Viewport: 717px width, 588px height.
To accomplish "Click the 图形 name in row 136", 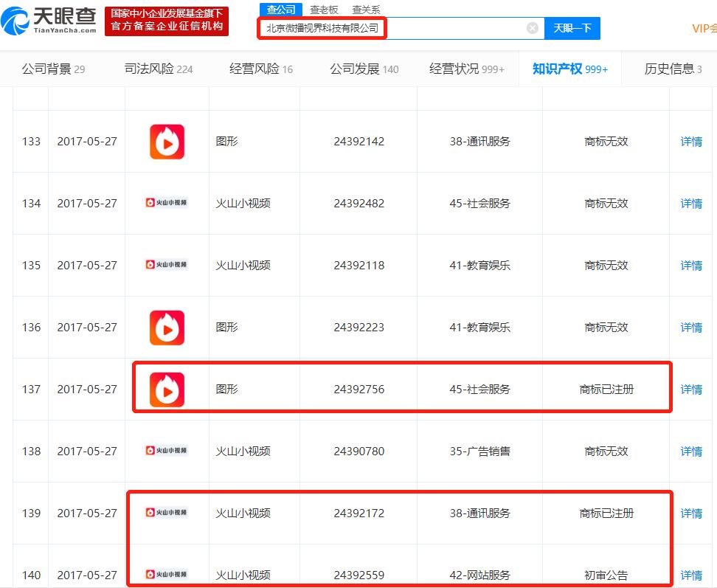I will point(226,328).
